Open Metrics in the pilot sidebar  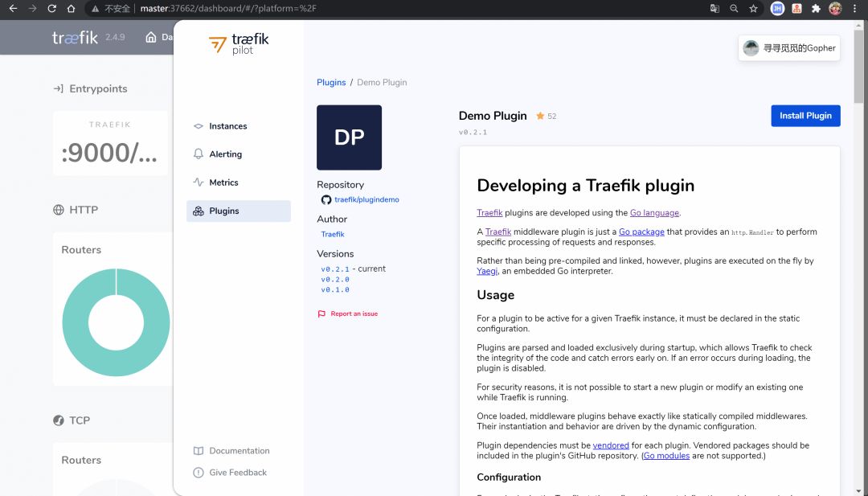(239, 182)
